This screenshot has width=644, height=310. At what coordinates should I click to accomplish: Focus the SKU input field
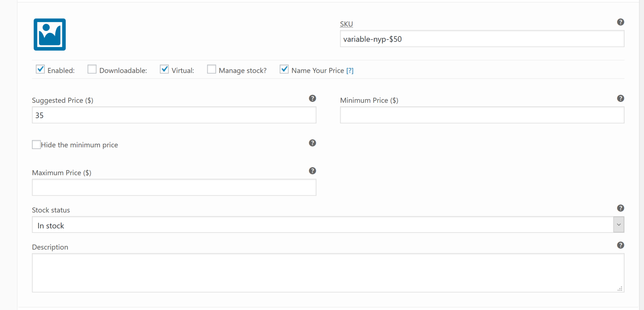pyautogui.click(x=482, y=39)
